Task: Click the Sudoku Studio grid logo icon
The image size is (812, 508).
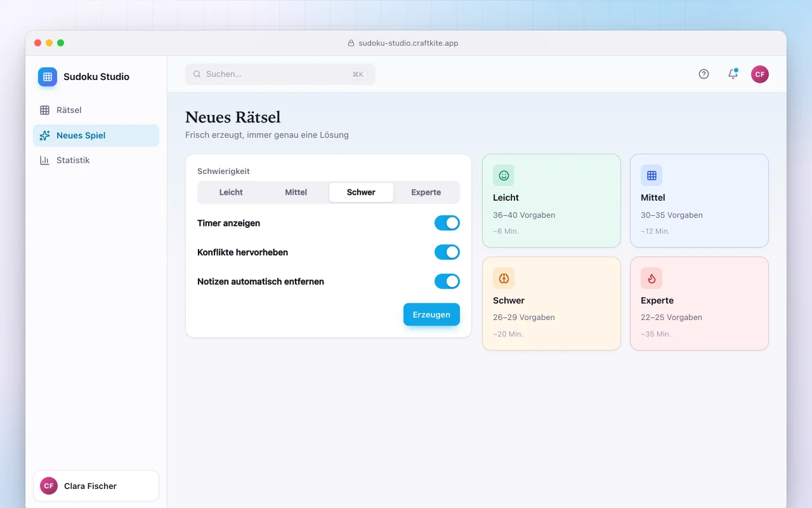Action: [x=48, y=77]
